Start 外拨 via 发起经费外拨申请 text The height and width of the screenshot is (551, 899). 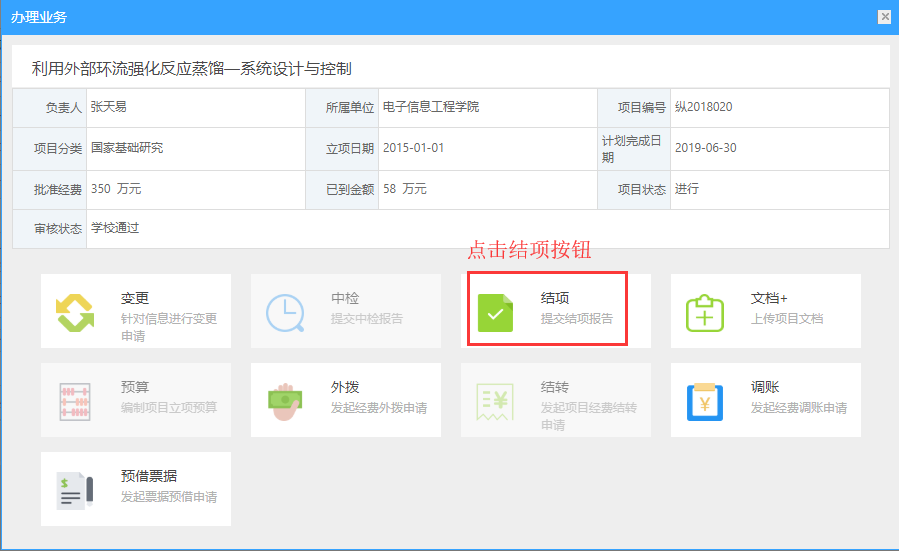(x=379, y=408)
